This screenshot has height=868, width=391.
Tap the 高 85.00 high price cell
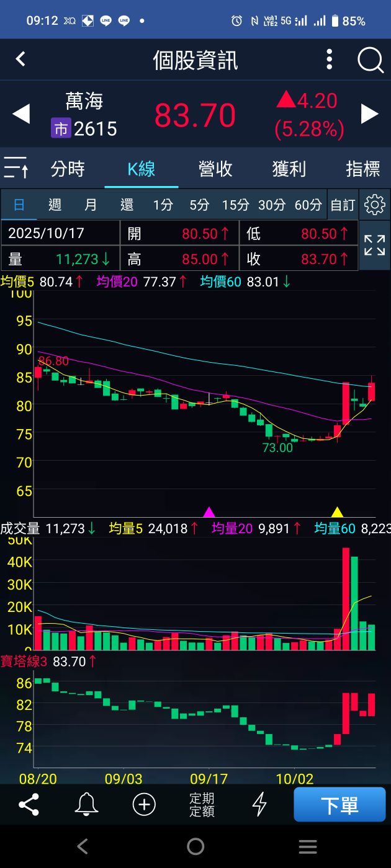tap(179, 259)
